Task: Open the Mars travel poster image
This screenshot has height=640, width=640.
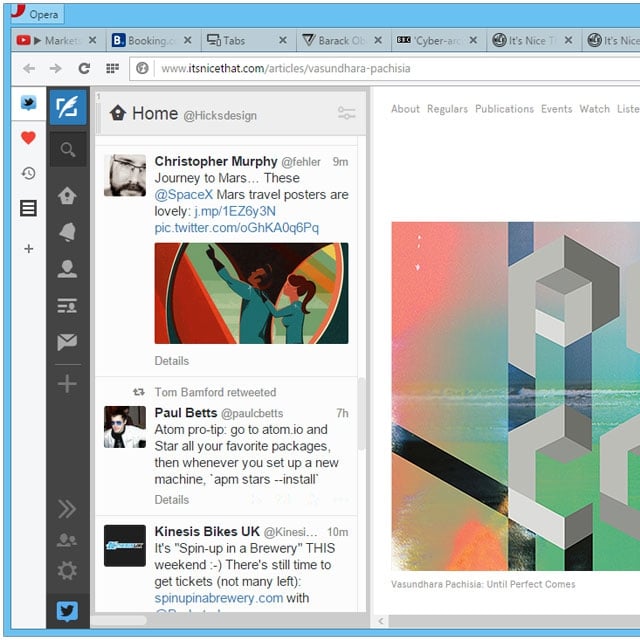Action: (x=251, y=293)
